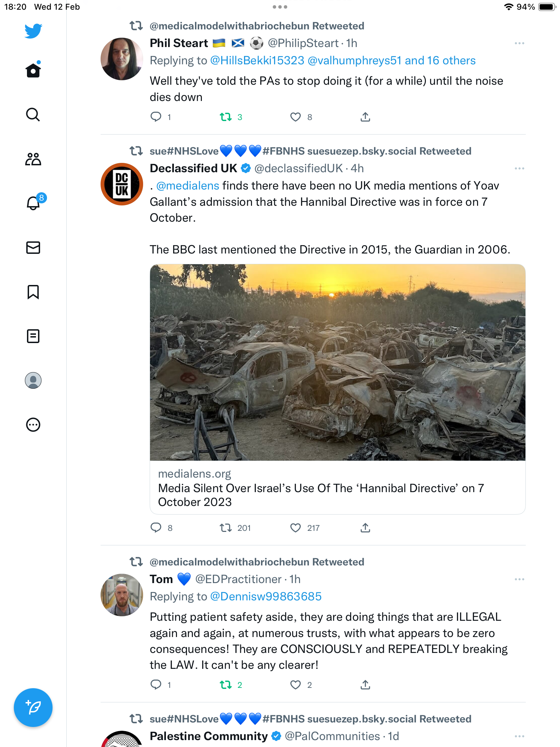
Task: Open Lists icon in sidebar
Action: (33, 336)
